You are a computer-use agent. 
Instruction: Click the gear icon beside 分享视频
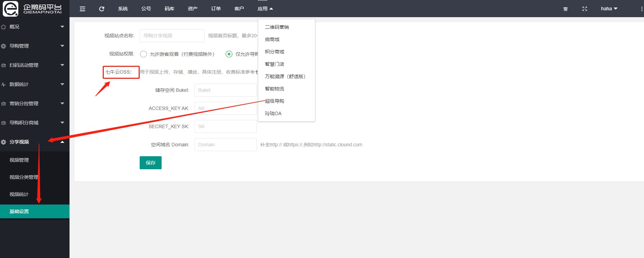click(3, 142)
